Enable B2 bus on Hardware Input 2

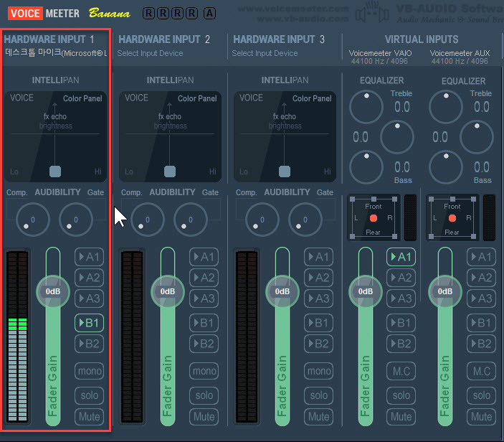click(x=204, y=344)
